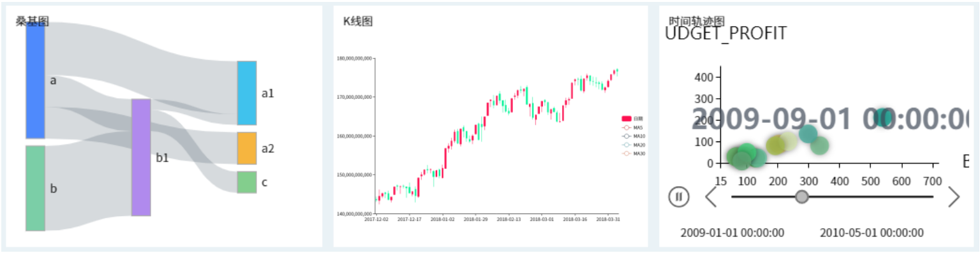This screenshot has width=980, height=253.
Task: Select blue node a in Sankey
Action: click(x=35, y=80)
